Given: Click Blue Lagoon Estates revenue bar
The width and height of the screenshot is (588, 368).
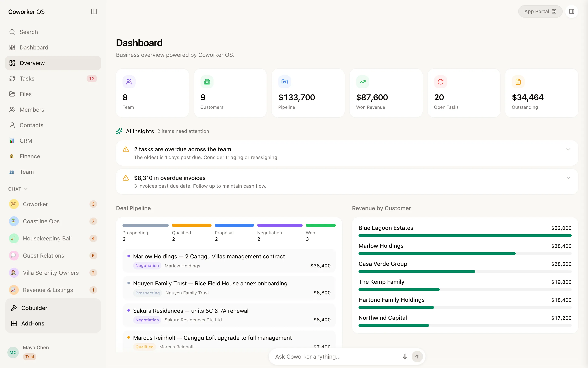Looking at the screenshot, I should (x=465, y=236).
